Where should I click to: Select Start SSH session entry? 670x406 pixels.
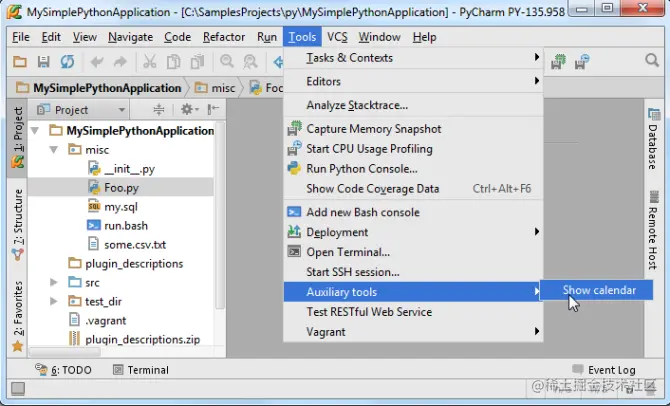tap(413, 272)
